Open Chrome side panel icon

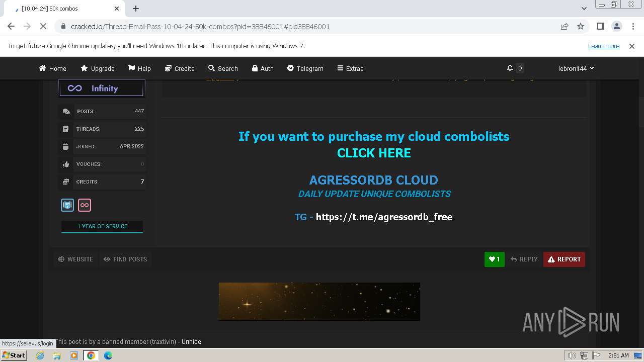(x=600, y=26)
